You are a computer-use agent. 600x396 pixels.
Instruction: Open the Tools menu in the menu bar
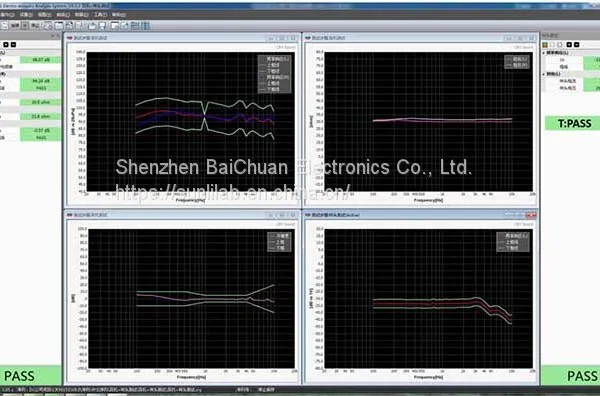point(100,15)
